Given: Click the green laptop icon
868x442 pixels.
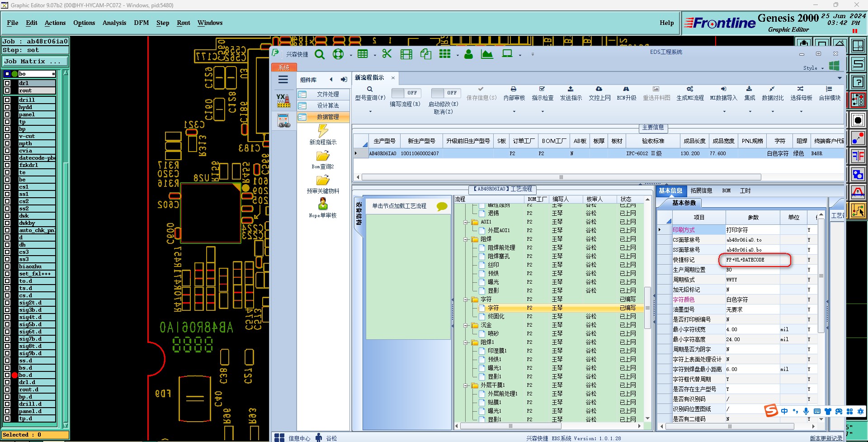Looking at the screenshot, I should pos(507,54).
